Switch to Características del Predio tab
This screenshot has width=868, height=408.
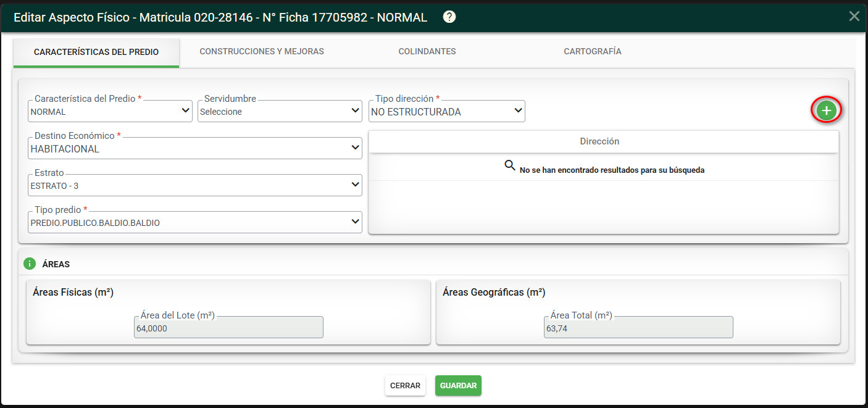click(96, 52)
